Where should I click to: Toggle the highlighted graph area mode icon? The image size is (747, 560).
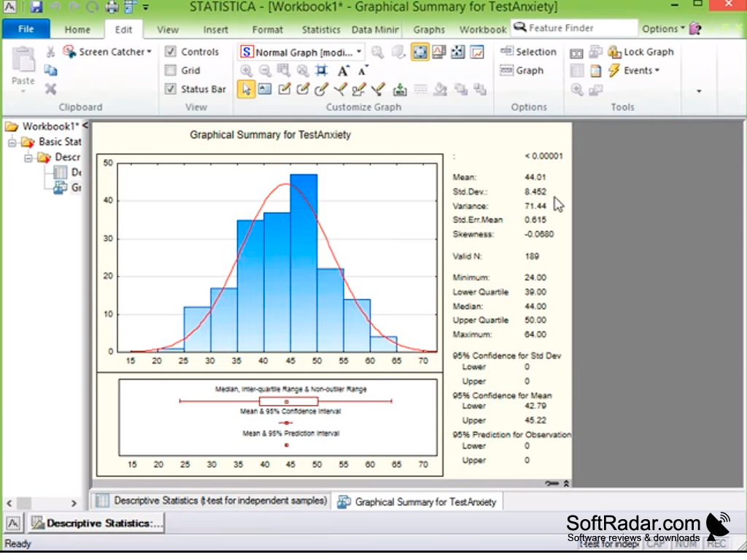419,52
